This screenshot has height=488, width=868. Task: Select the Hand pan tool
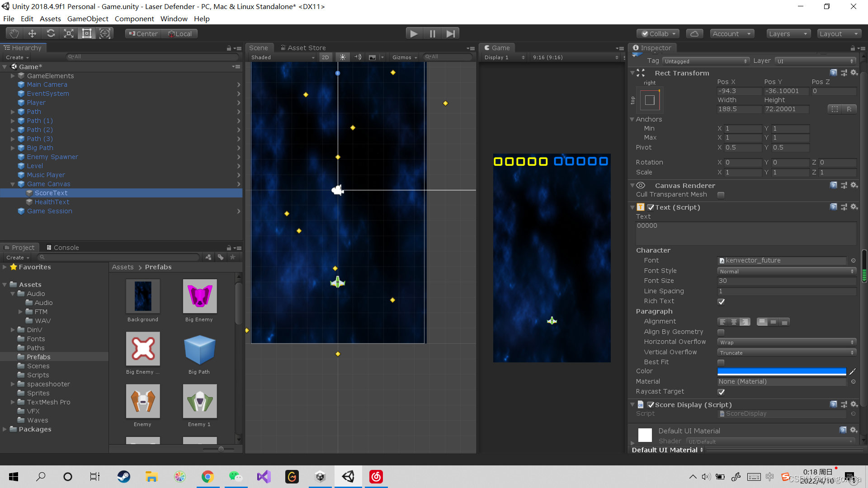point(13,33)
